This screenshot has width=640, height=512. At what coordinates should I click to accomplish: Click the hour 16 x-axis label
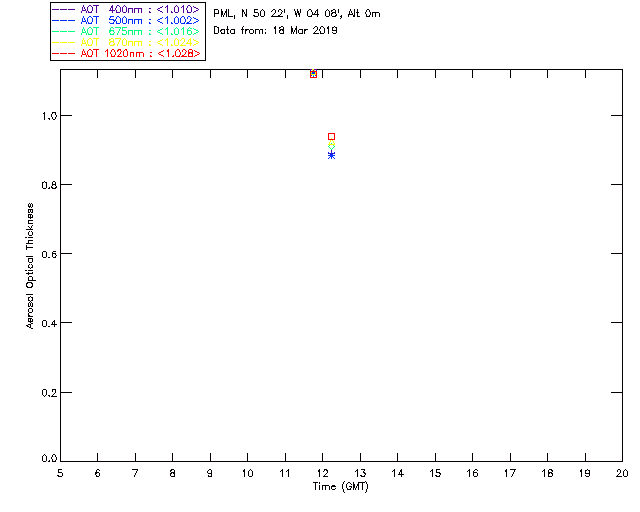tap(472, 473)
